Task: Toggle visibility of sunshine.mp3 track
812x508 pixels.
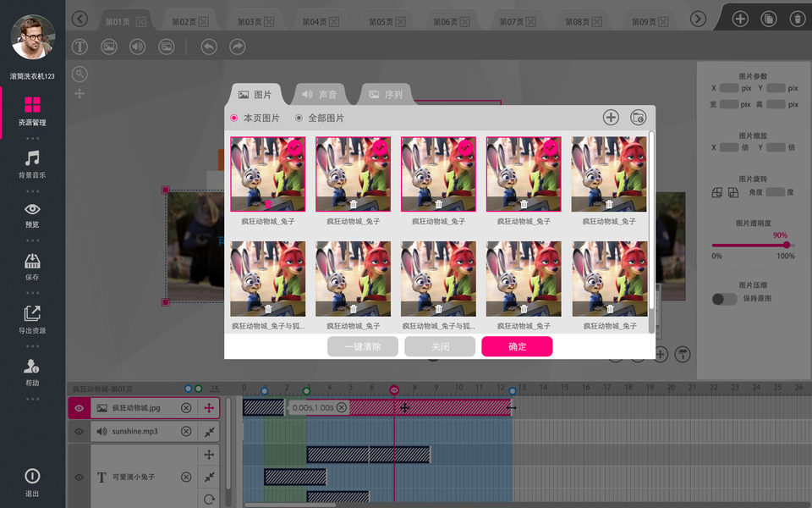Action: tap(79, 432)
